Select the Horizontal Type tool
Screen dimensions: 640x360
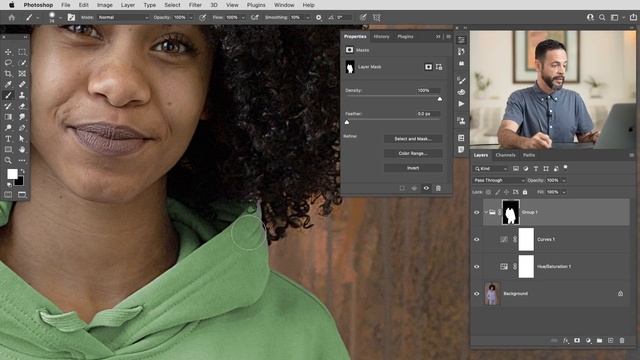click(x=8, y=139)
